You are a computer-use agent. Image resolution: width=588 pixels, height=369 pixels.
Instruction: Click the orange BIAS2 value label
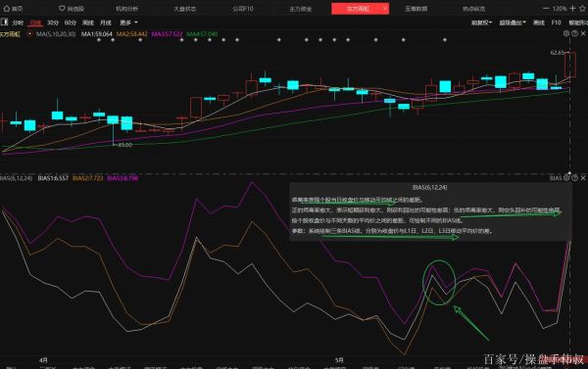(87, 178)
